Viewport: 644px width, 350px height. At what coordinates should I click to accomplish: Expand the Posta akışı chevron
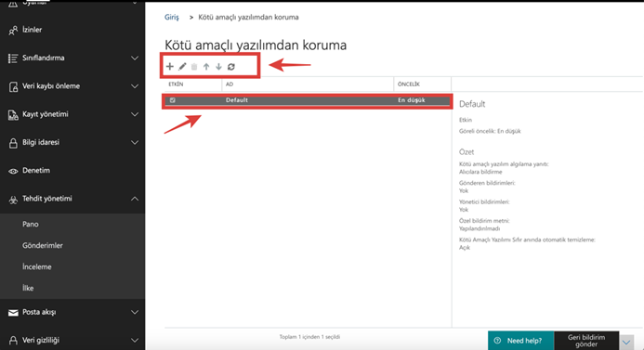(x=135, y=312)
